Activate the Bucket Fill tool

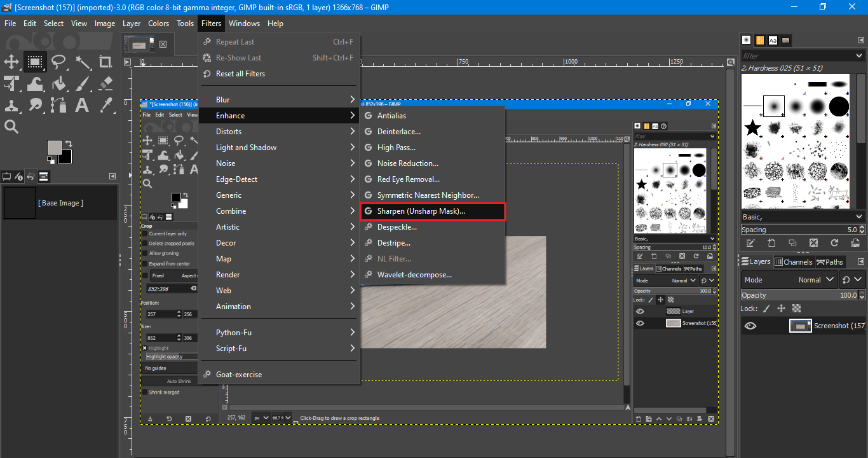[59, 83]
